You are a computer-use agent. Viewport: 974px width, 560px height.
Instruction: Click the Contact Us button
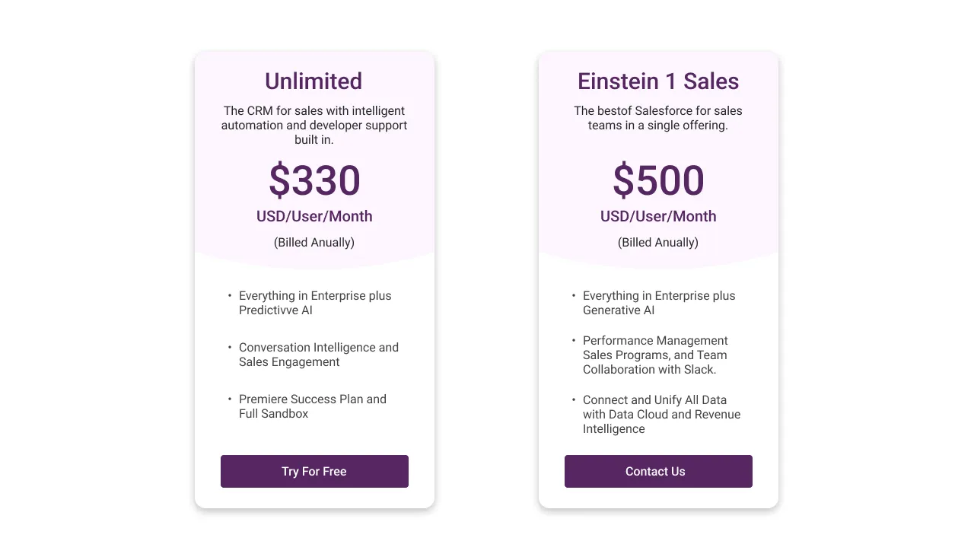coord(658,471)
